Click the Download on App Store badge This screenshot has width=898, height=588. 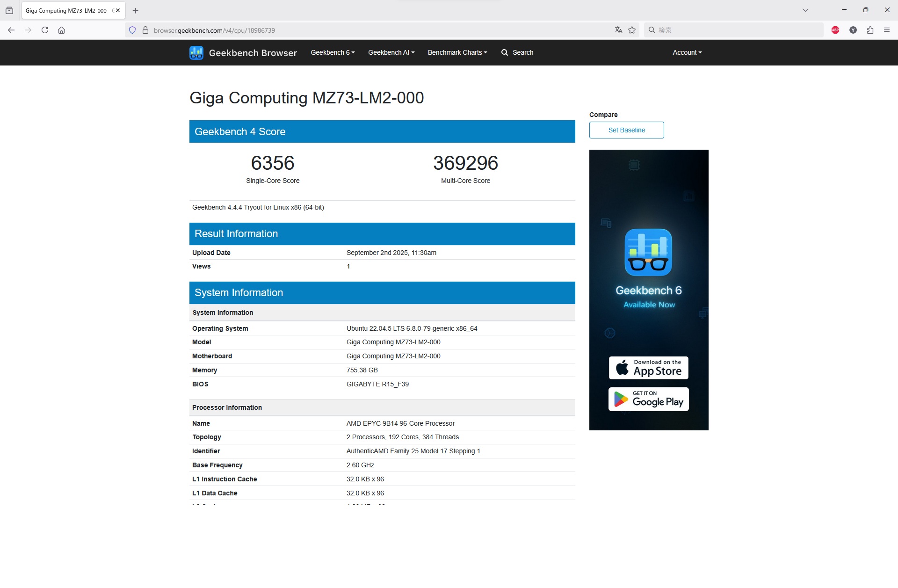coord(648,368)
